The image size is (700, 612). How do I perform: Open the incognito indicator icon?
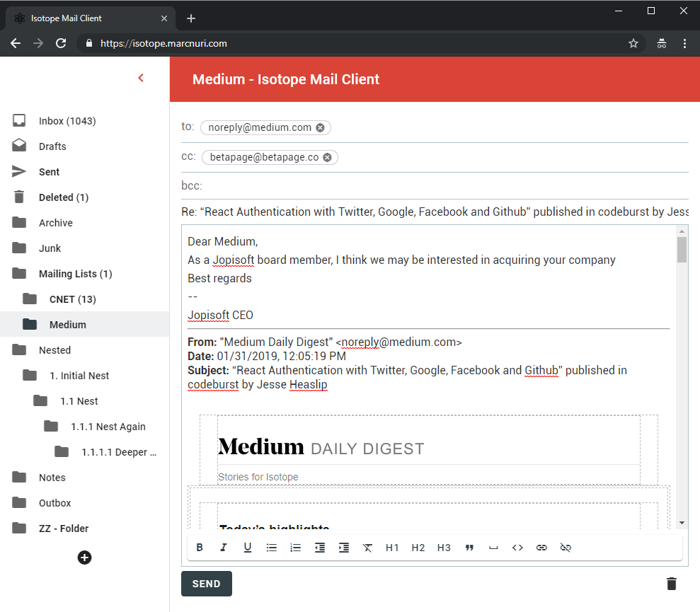pos(662,43)
